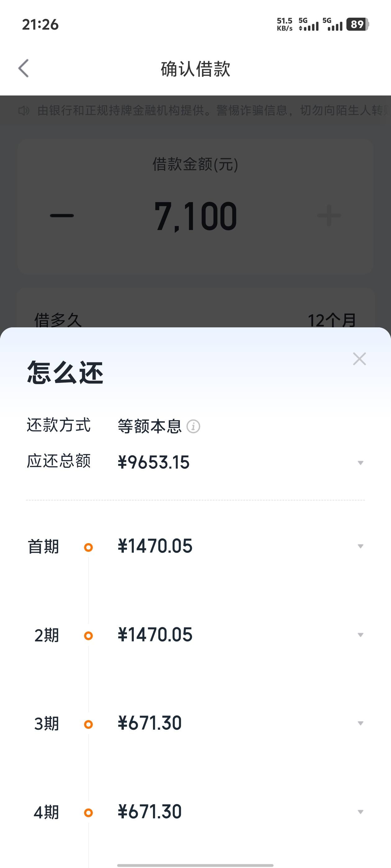Tap the 7,100 loan amount field

coord(195,216)
